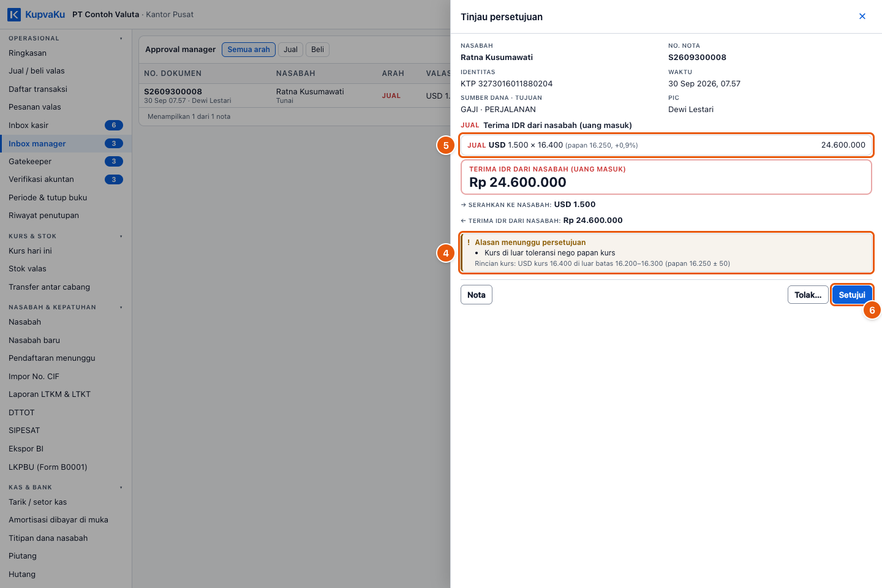Screen dimensions: 882x588
Task: Open Pendaftaran menunggu
Action: click(x=66, y=358)
